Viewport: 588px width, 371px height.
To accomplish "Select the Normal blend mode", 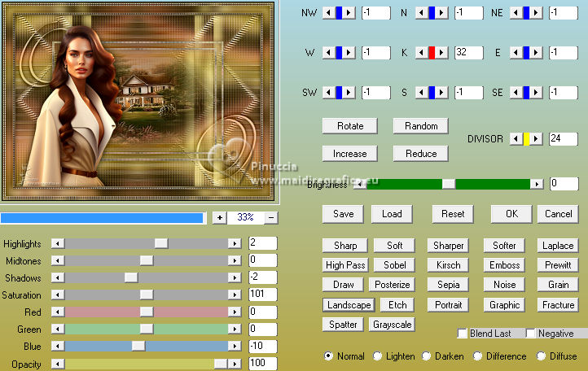I will (x=328, y=356).
